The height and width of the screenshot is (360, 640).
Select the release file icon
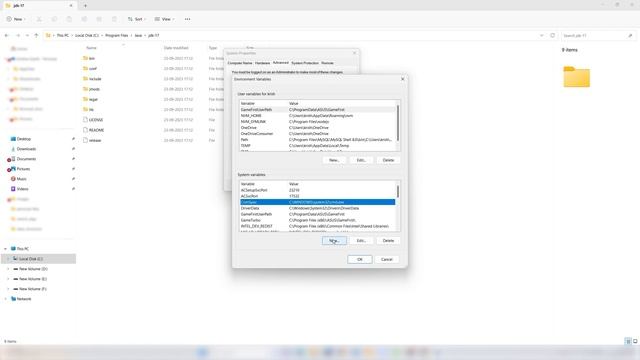click(x=85, y=140)
